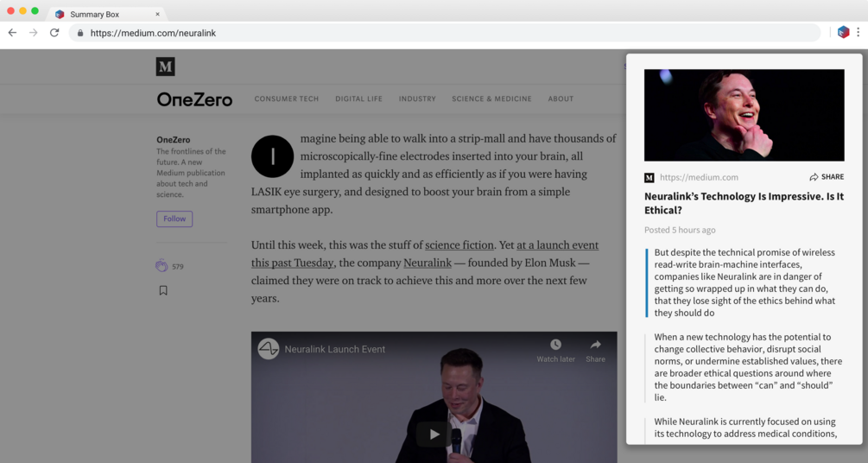Select the Summary Box browser tab
Screen dimensions: 868x463
point(105,15)
